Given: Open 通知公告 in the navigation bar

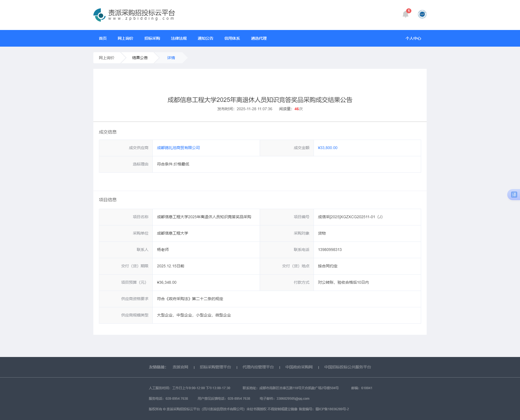Looking at the screenshot, I should (x=205, y=38).
